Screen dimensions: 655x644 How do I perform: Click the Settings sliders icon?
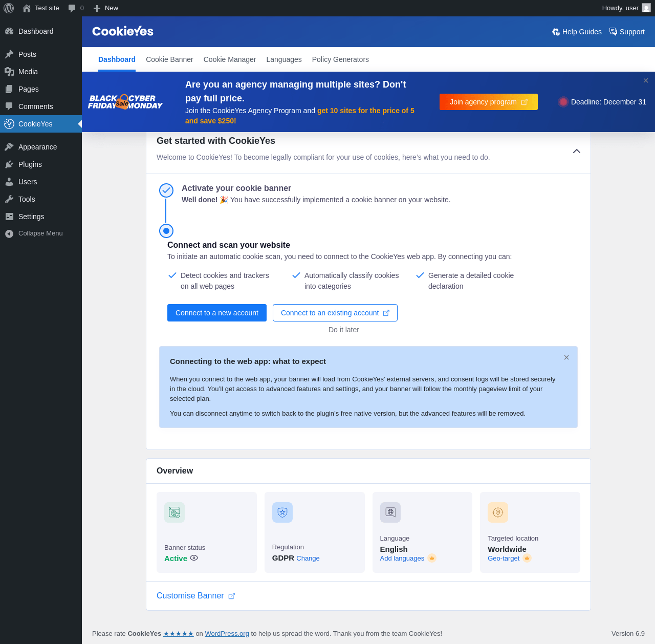(9, 217)
